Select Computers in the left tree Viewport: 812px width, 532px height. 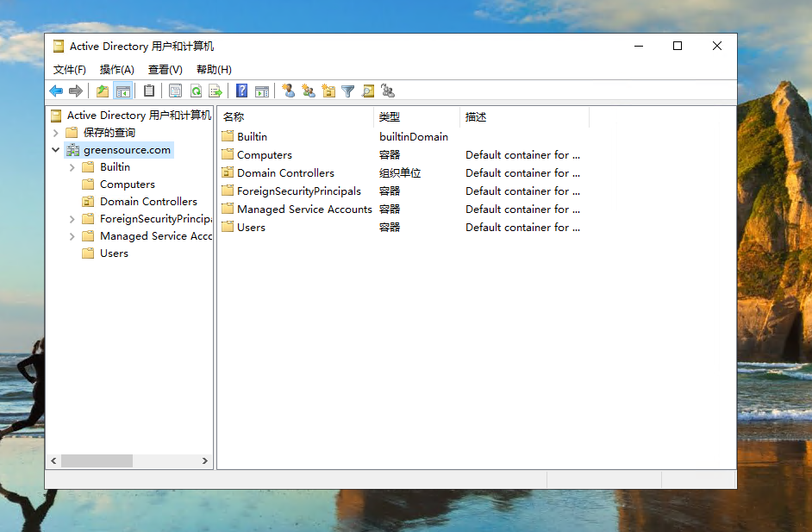click(x=128, y=185)
